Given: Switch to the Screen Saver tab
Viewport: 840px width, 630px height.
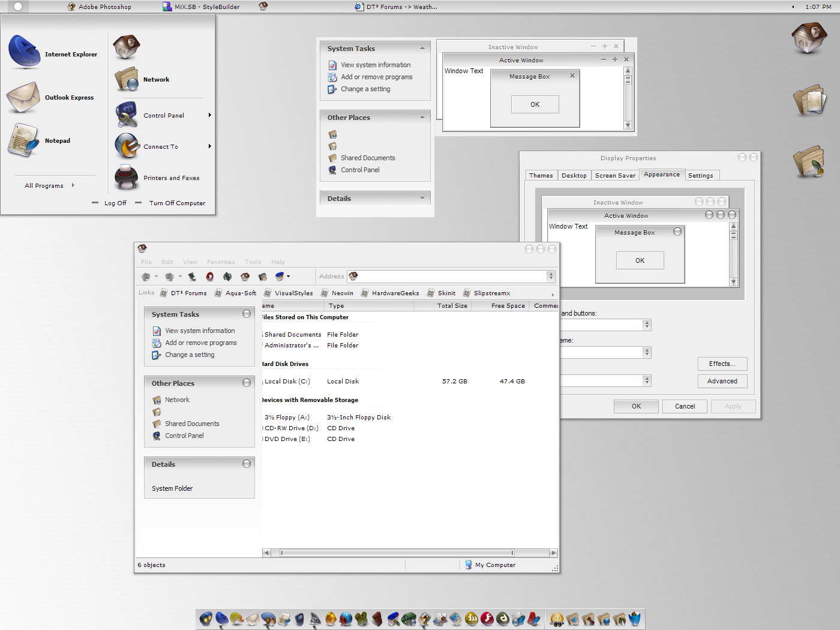Looking at the screenshot, I should (616, 175).
